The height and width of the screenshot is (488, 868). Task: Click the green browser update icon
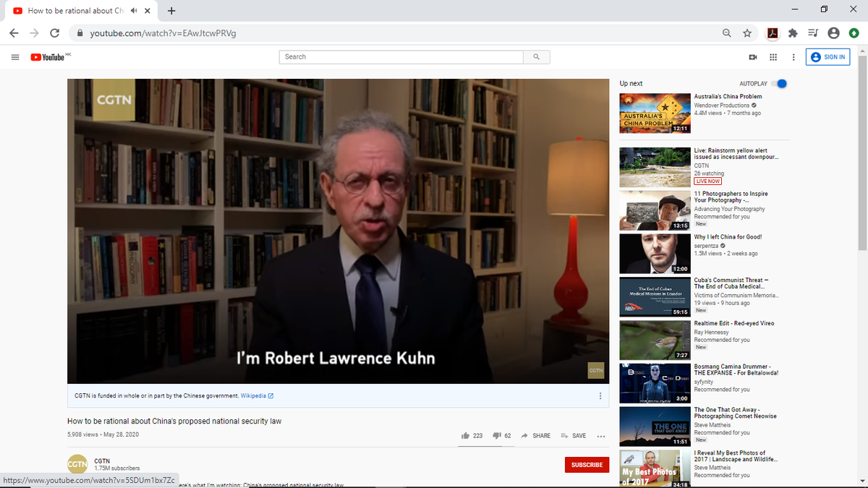[854, 33]
